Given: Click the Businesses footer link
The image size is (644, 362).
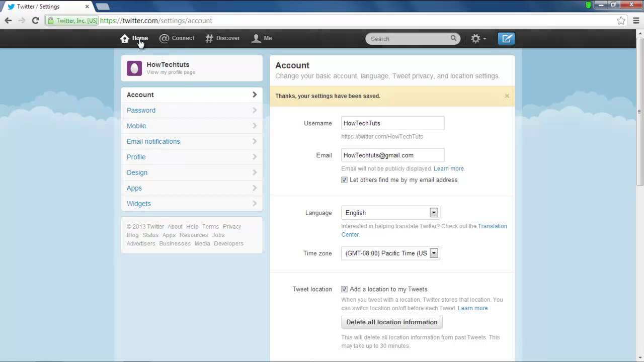Looking at the screenshot, I should tap(175, 244).
